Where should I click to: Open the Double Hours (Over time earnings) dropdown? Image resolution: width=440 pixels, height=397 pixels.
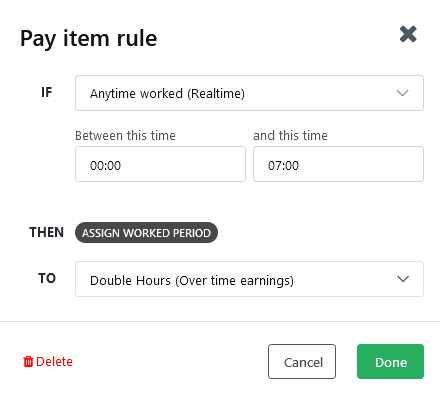click(x=249, y=279)
